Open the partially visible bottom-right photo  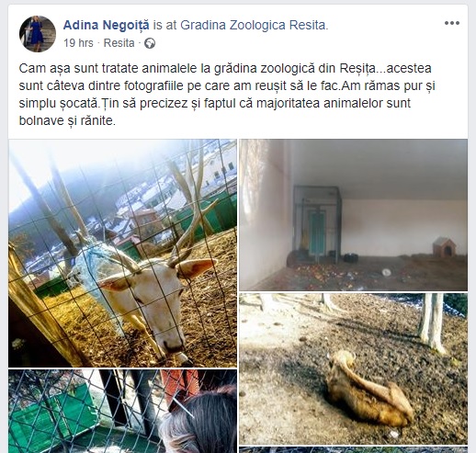pos(353,450)
